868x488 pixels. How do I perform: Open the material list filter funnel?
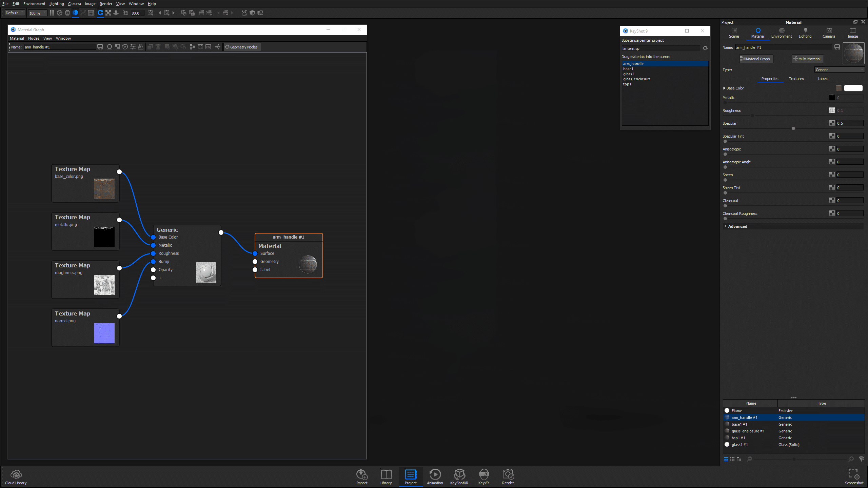click(x=862, y=459)
